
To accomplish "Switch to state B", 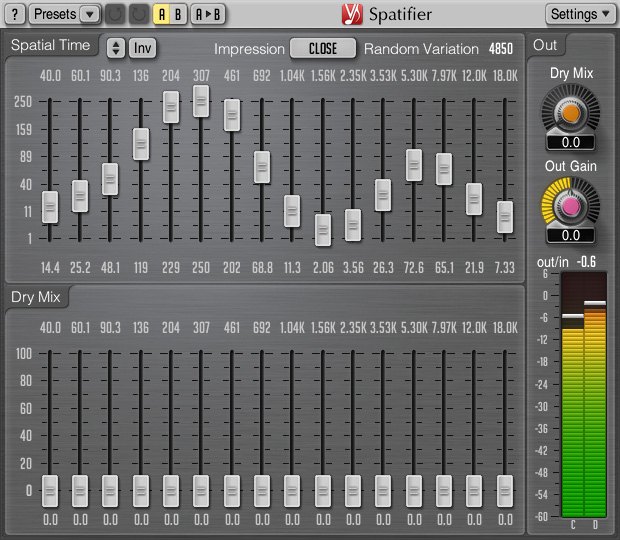I will pyautogui.click(x=178, y=14).
